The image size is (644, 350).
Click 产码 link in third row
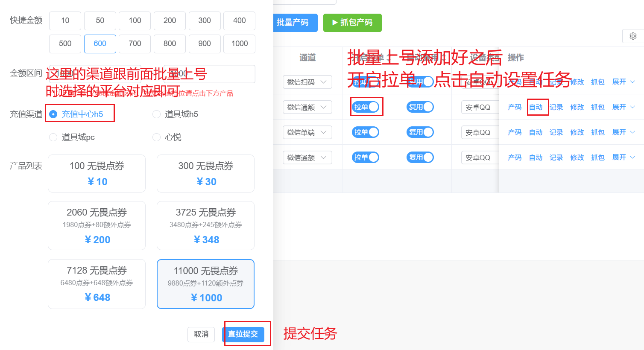[515, 132]
